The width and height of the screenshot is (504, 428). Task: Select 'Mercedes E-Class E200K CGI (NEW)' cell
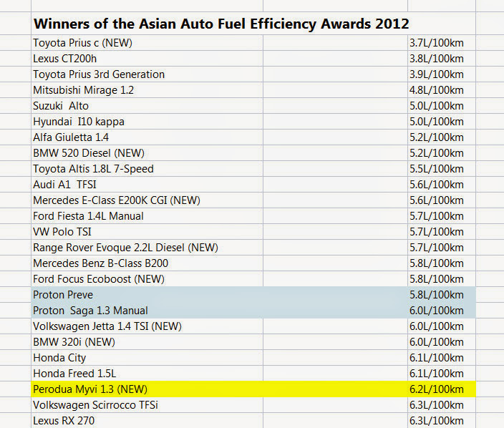[147, 200]
